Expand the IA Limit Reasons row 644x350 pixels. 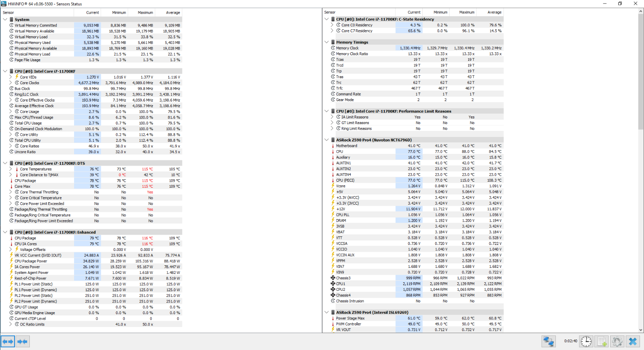(x=332, y=117)
